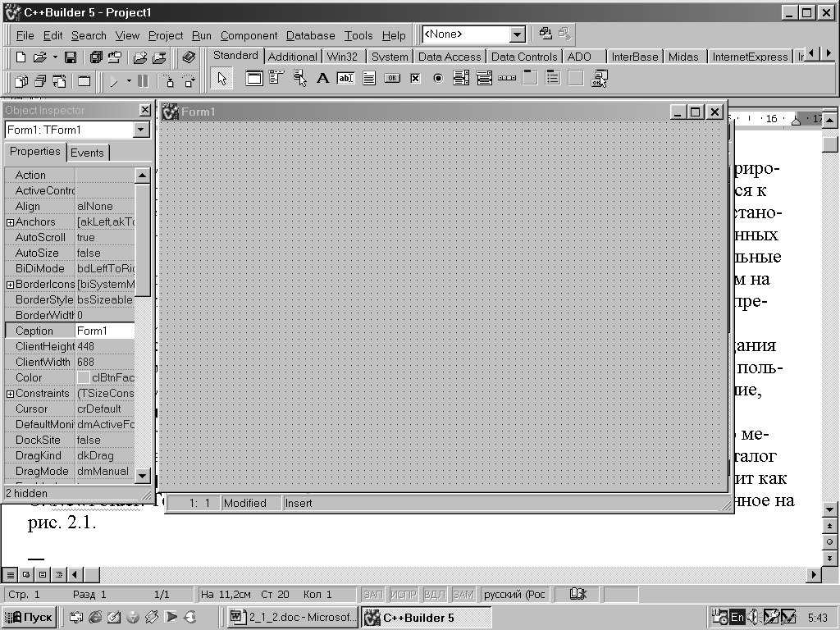Image resolution: width=840 pixels, height=630 pixels.
Task: Click the Caption value field Form1
Action: [105, 331]
